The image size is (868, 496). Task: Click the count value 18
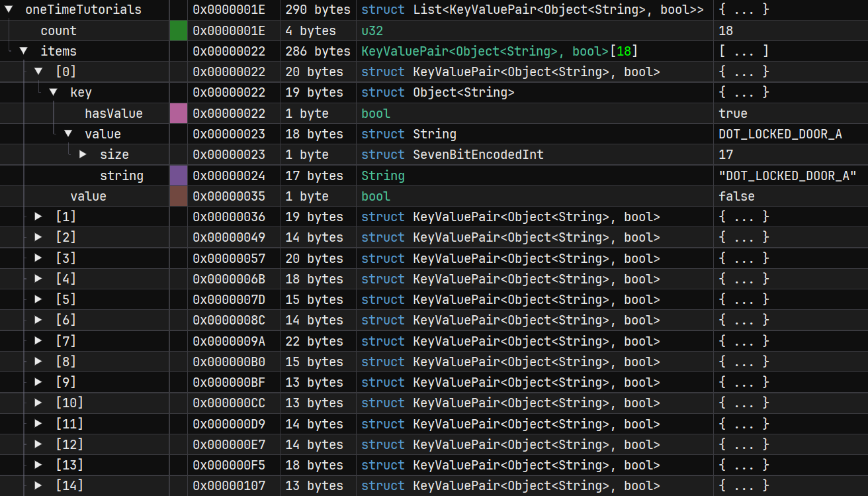(x=726, y=30)
